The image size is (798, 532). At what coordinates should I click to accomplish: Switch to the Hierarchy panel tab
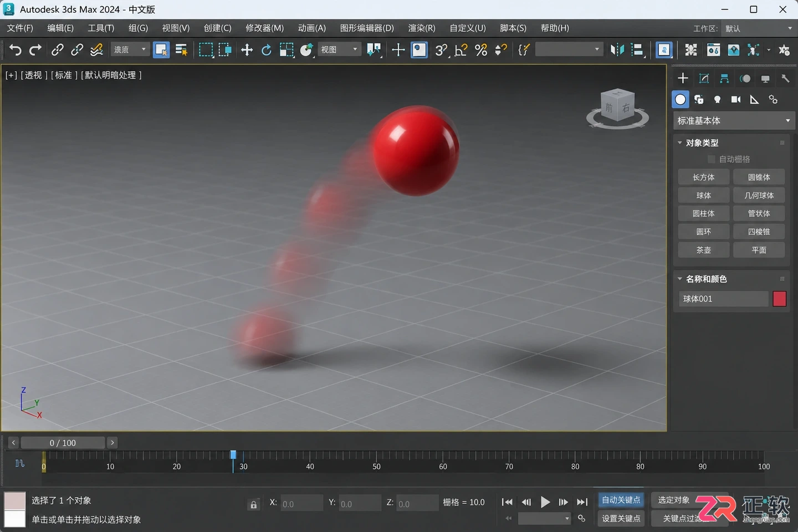[724, 78]
